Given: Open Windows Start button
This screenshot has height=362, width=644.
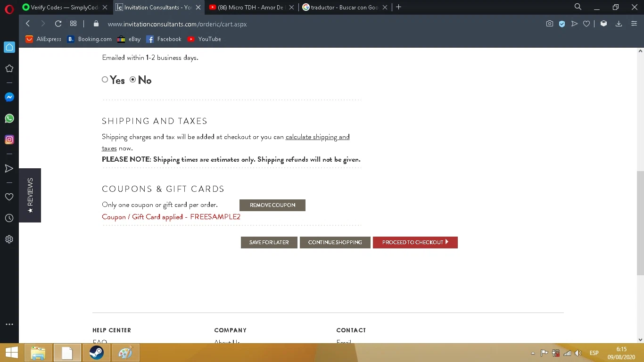Looking at the screenshot, I should [x=11, y=353].
